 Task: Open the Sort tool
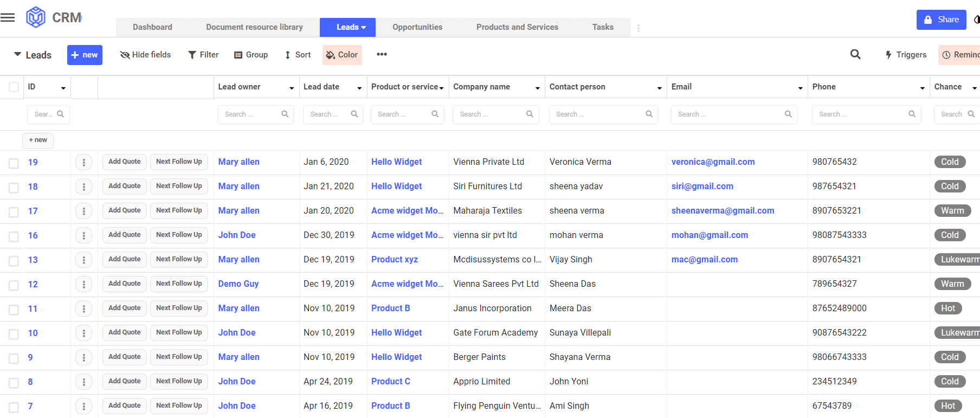tap(298, 55)
